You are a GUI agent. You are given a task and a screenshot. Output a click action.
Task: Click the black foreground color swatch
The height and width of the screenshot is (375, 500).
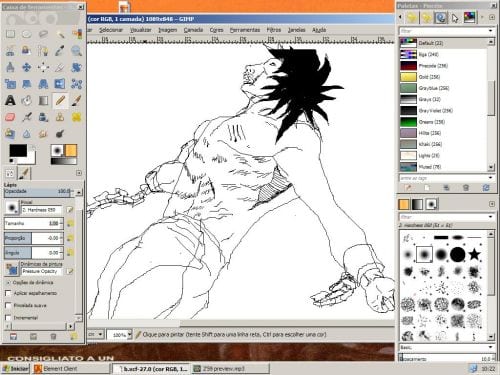(x=18, y=151)
